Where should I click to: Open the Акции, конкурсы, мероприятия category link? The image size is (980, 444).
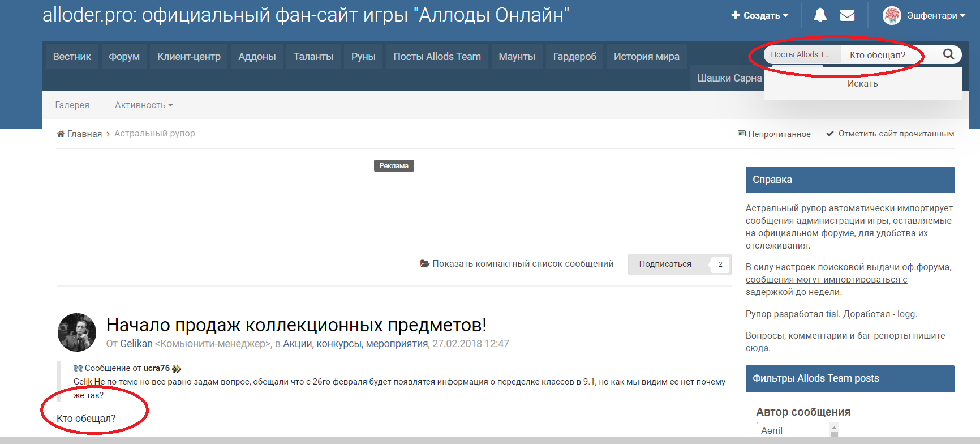coord(355,344)
